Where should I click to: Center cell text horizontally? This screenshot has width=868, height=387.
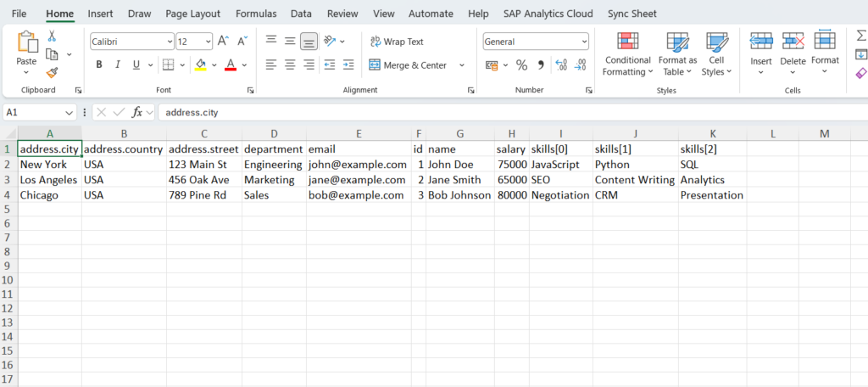(x=290, y=64)
